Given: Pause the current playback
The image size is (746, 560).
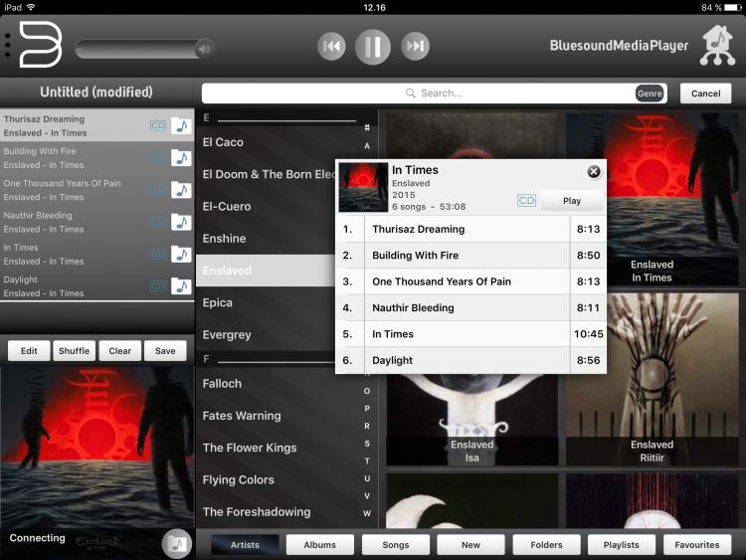Looking at the screenshot, I should [x=373, y=46].
